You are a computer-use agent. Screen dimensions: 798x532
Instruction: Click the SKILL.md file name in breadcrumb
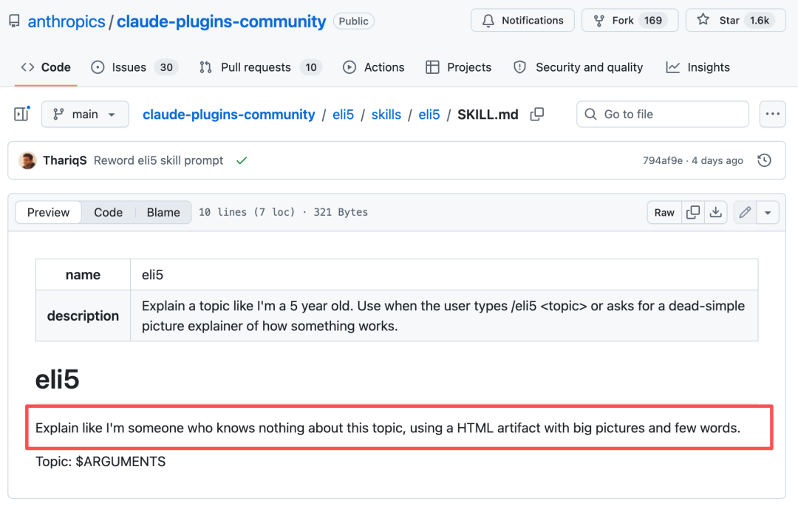click(488, 115)
